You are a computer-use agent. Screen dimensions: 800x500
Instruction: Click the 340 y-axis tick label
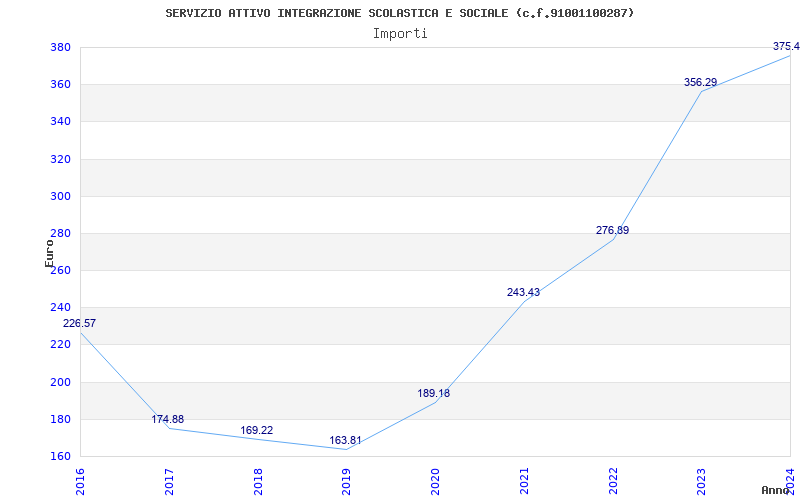pos(60,121)
